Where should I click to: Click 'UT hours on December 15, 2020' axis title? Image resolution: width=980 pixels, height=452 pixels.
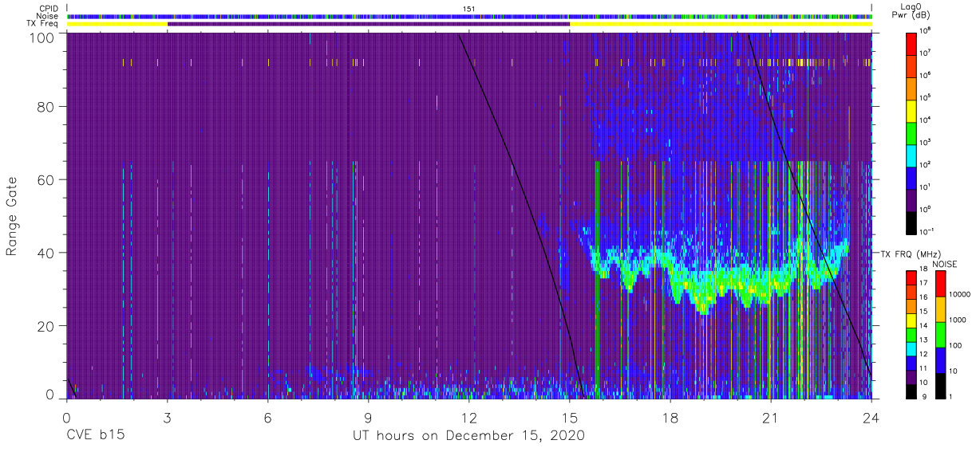[469, 436]
